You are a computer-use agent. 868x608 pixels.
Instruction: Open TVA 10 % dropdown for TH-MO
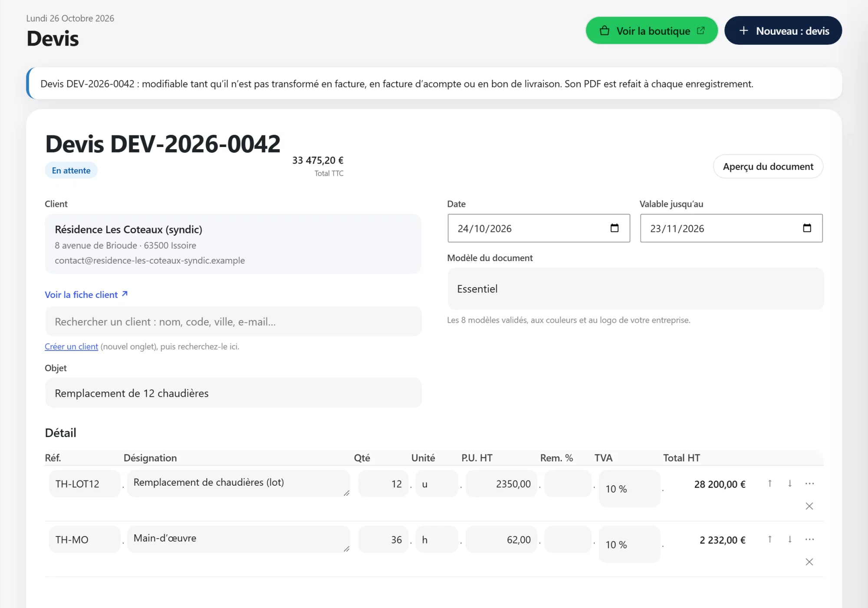point(629,545)
